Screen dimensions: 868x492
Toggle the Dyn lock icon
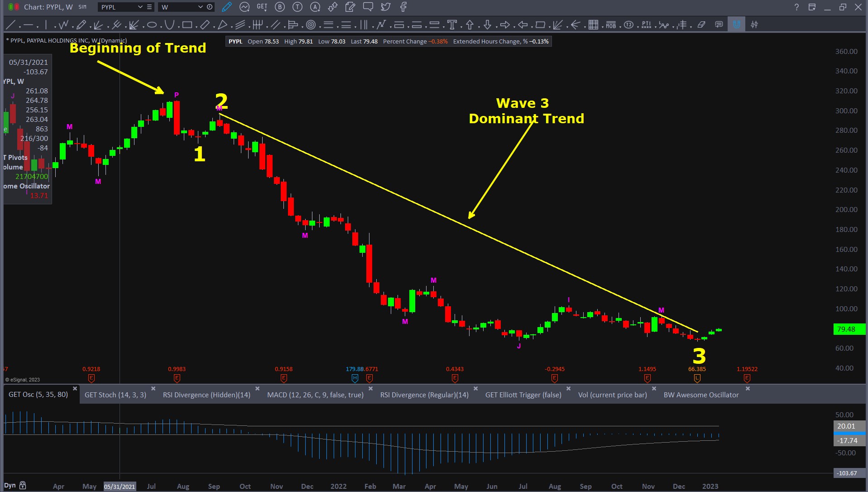[x=23, y=486]
